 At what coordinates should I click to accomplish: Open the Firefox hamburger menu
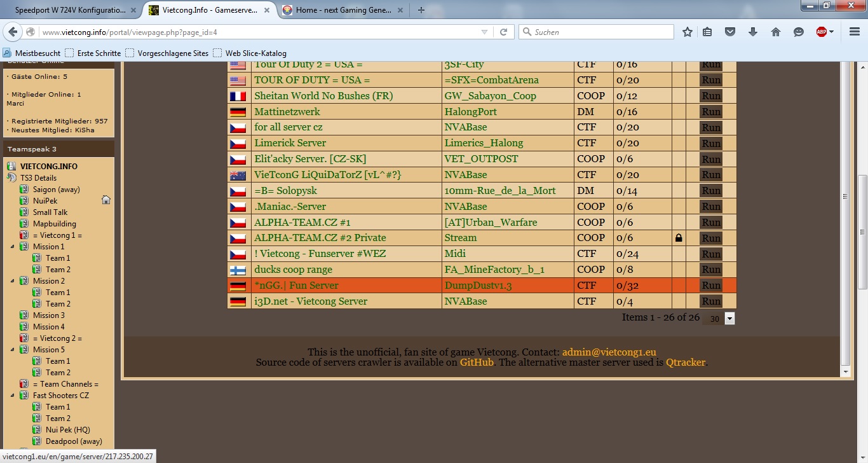[x=854, y=32]
